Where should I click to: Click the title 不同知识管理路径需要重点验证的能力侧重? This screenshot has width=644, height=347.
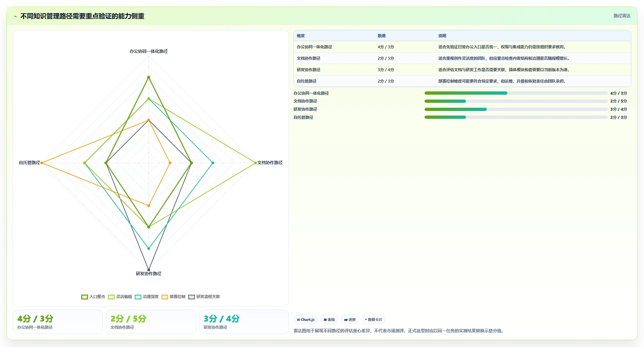[x=82, y=16]
